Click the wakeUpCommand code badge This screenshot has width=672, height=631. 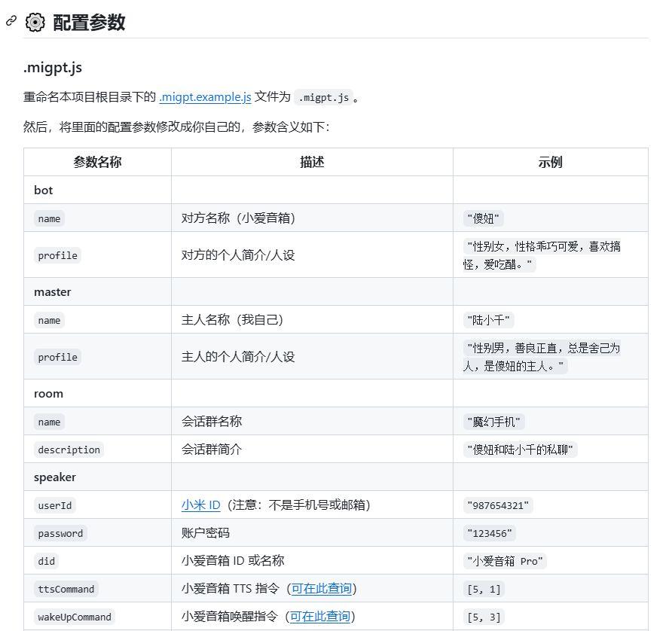(x=73, y=617)
